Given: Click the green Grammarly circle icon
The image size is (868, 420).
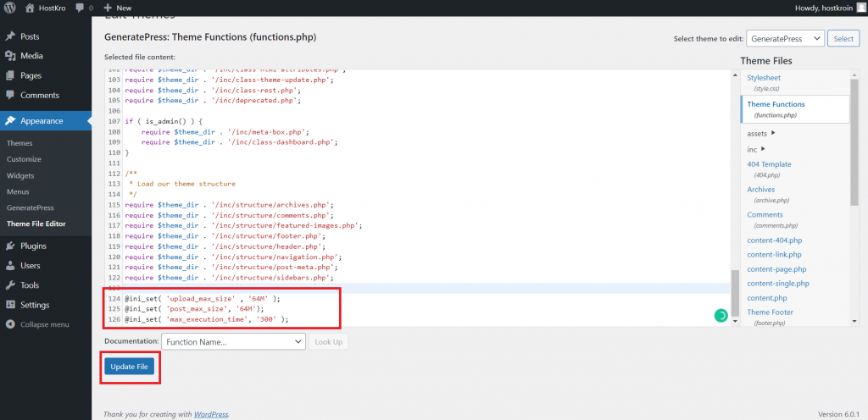Looking at the screenshot, I should (721, 316).
